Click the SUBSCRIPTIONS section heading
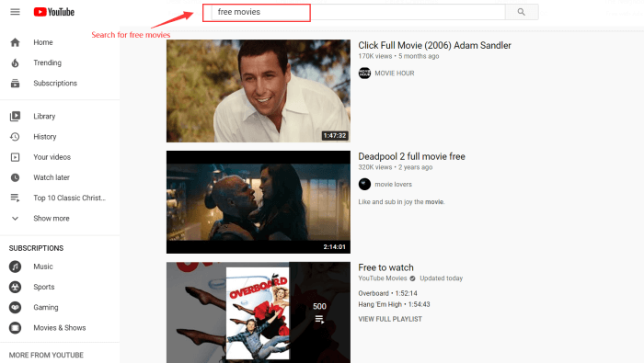Viewport: 644px width, 363px height. 36,248
